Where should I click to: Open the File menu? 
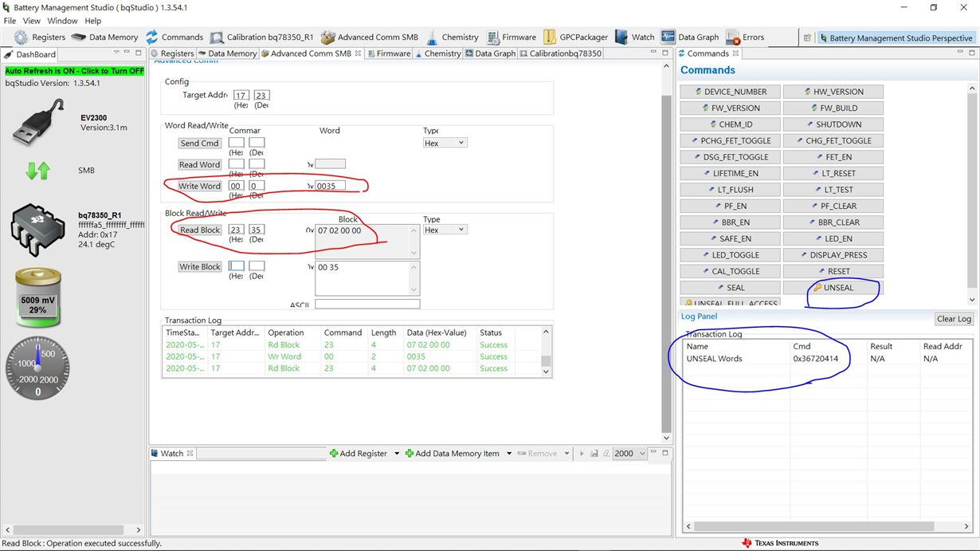10,21
